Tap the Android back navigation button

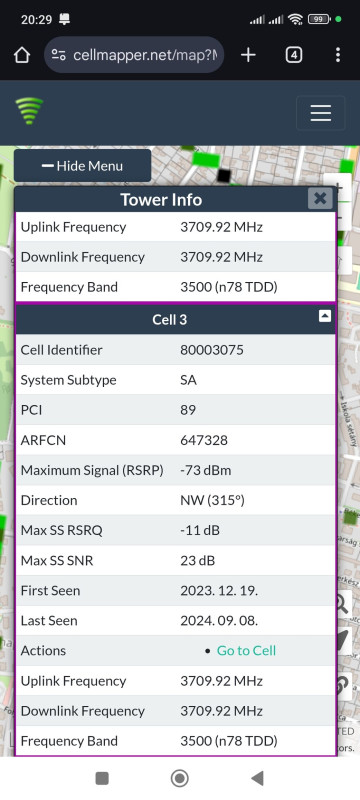tap(258, 778)
